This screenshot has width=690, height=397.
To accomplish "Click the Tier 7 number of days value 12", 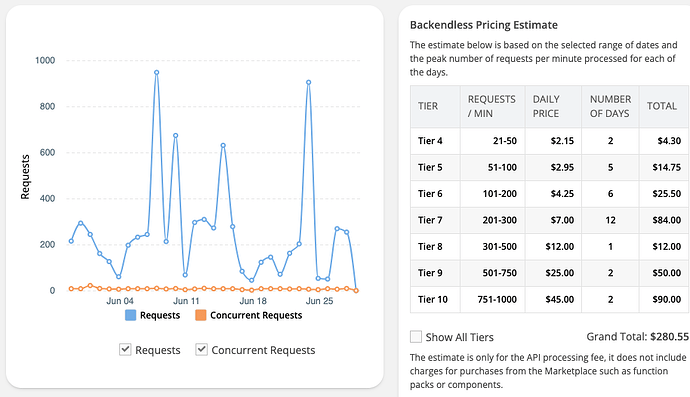I will pyautogui.click(x=610, y=220).
